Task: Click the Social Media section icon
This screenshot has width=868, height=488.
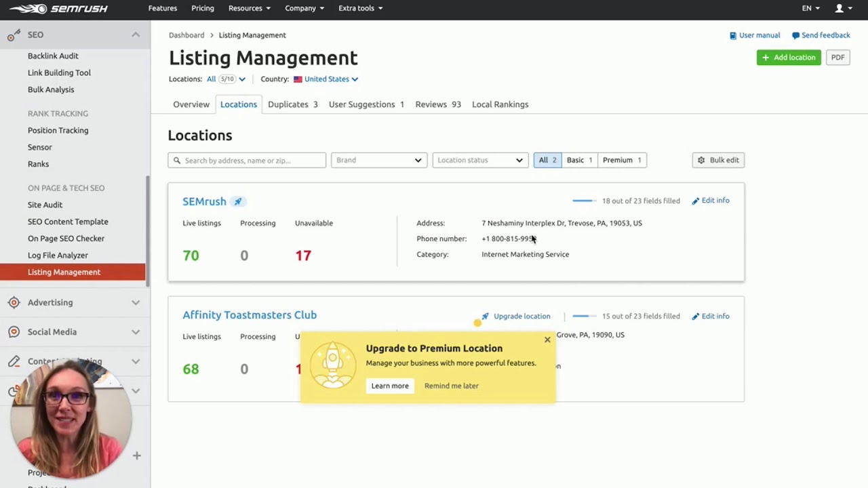Action: pos(14,332)
